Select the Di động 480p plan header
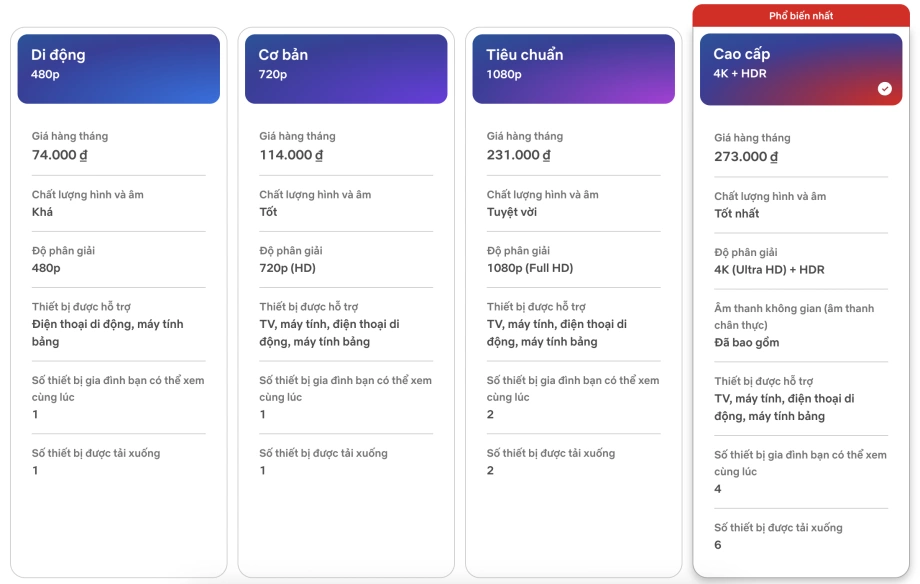Image resolution: width=920 pixels, height=584 pixels. (x=118, y=68)
